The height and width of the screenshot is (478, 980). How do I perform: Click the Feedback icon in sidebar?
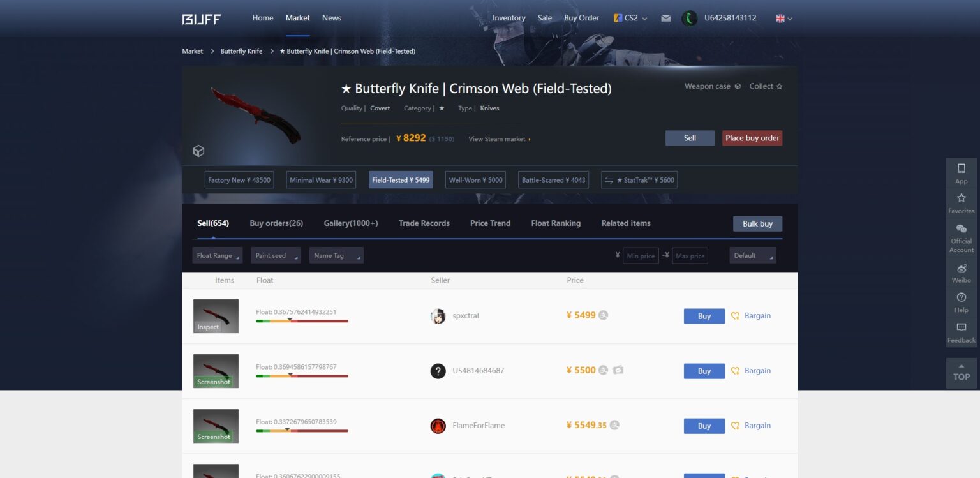961,327
